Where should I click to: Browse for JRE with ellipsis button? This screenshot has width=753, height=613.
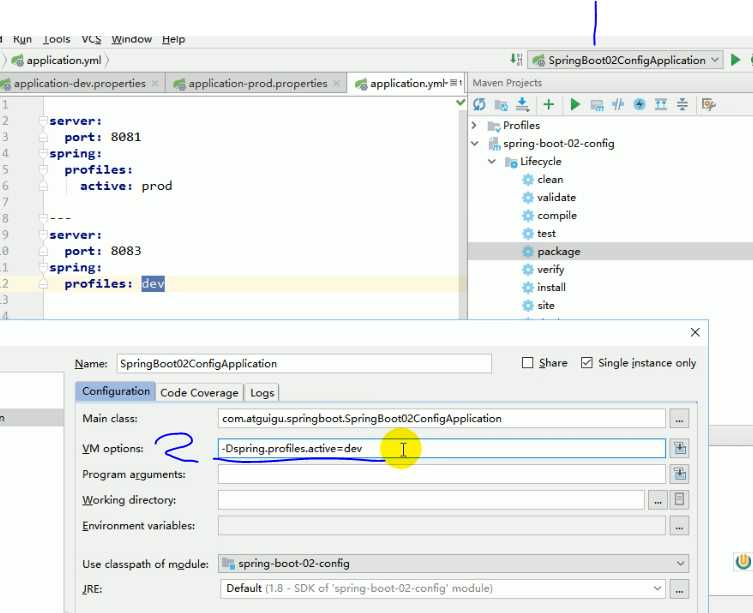coord(679,589)
